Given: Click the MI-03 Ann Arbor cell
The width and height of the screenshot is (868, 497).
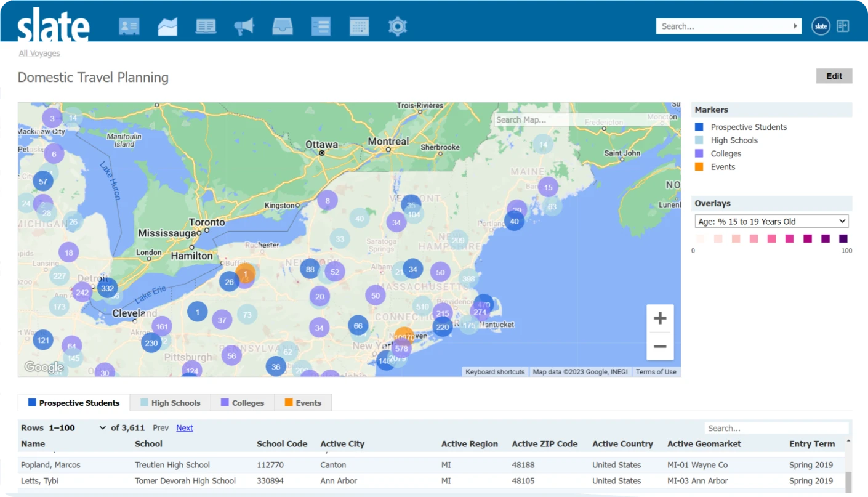Looking at the screenshot, I should point(697,480).
